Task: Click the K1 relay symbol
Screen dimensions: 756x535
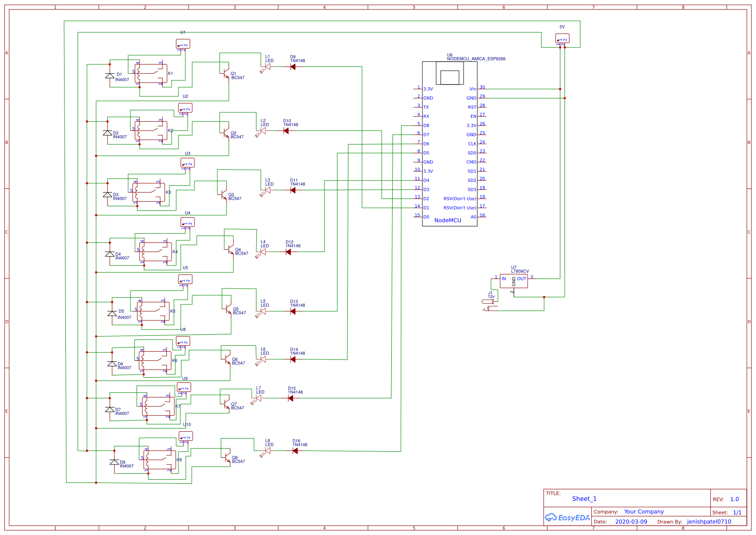Action: (x=151, y=74)
